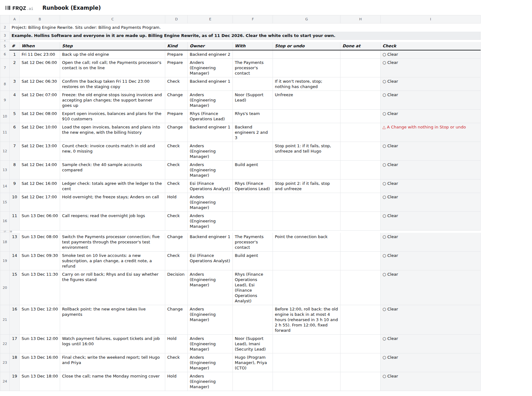Select the 'Unfreeze' stop or undo cell

pyautogui.click(x=306, y=100)
